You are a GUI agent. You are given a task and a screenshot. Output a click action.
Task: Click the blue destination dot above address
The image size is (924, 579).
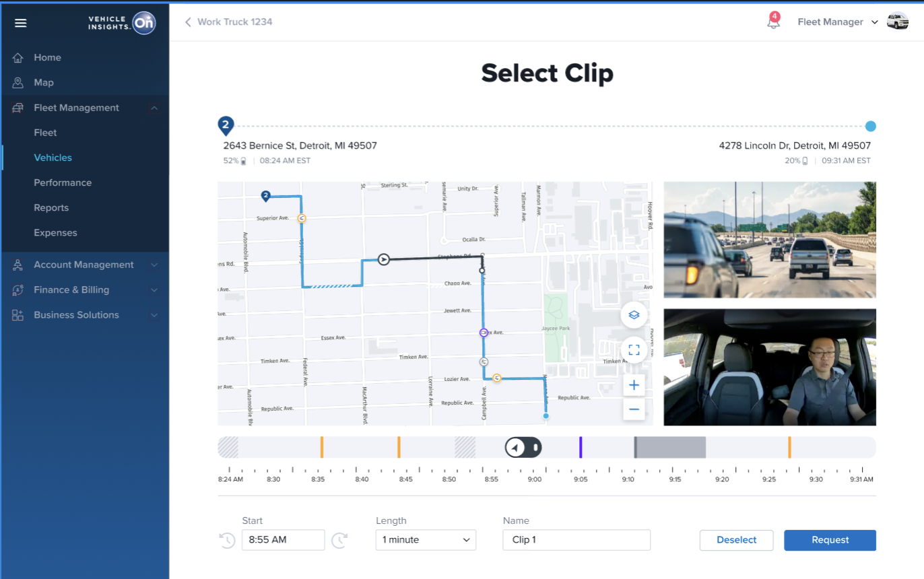tap(870, 126)
